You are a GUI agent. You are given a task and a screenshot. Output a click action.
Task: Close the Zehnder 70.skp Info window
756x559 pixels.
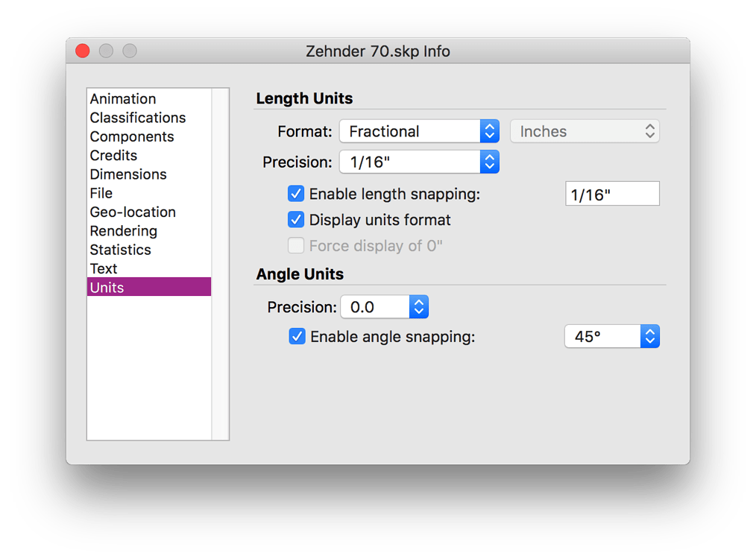83,51
